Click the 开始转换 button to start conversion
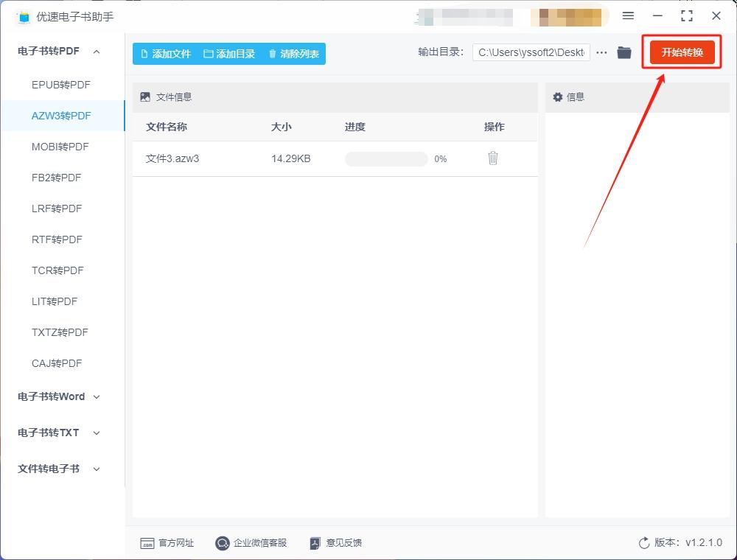 (681, 52)
